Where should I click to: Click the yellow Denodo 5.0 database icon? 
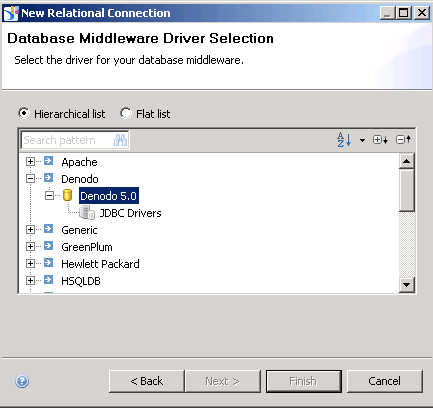point(68,195)
